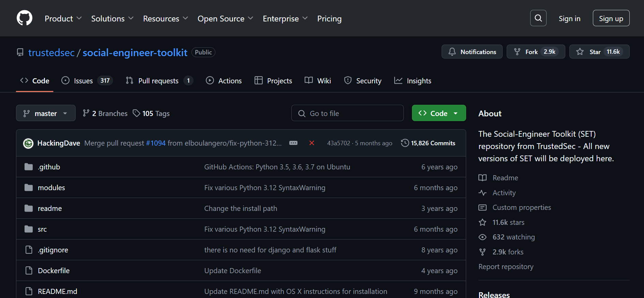Click the Notifications bell icon
This screenshot has width=644, height=298.
(x=452, y=52)
